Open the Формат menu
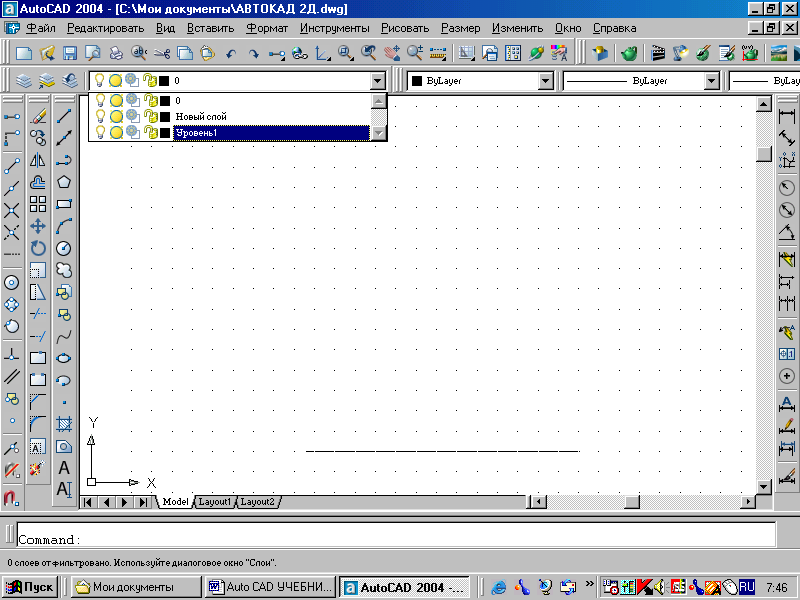The width and height of the screenshot is (800, 600). pyautogui.click(x=267, y=28)
